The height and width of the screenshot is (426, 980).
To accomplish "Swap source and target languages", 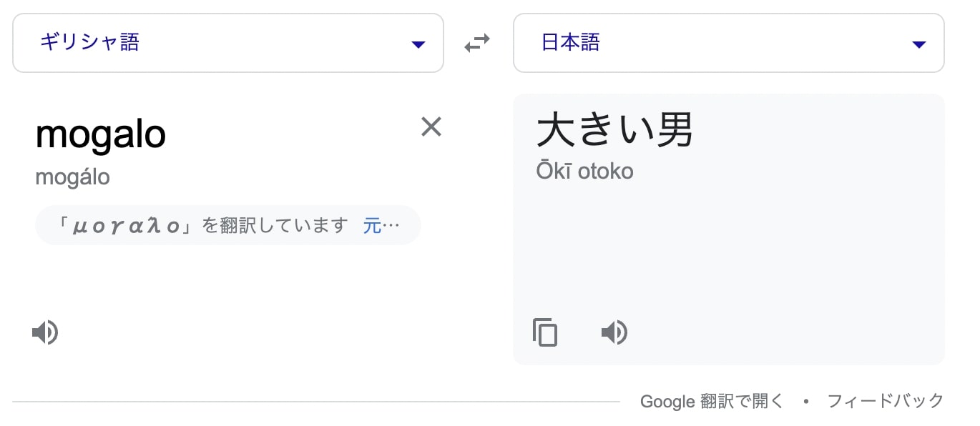I will click(477, 44).
